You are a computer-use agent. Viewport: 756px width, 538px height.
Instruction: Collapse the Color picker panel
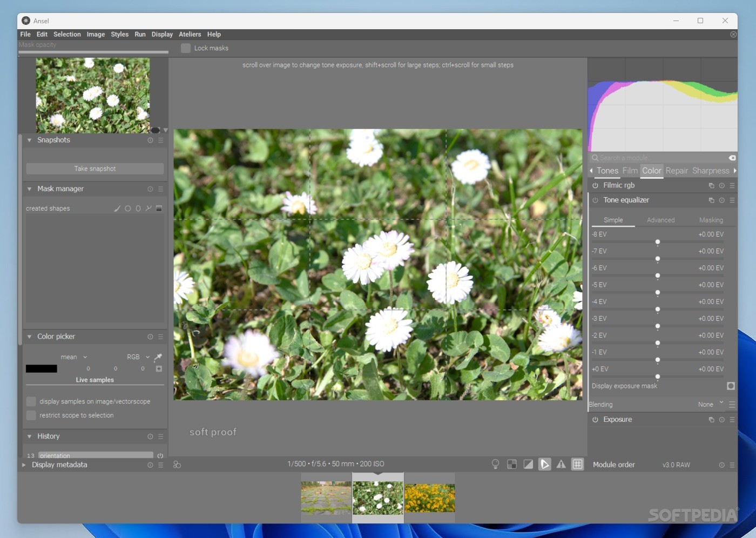(30, 337)
